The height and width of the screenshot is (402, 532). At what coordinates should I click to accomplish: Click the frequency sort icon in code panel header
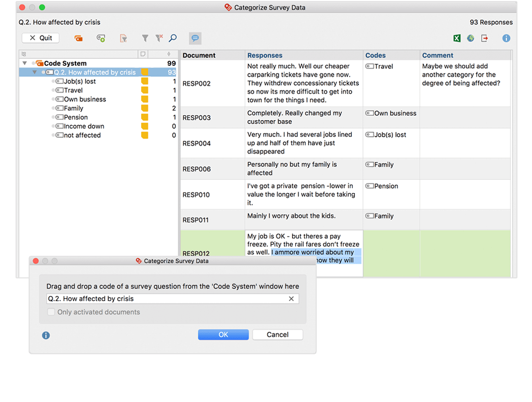[169, 54]
